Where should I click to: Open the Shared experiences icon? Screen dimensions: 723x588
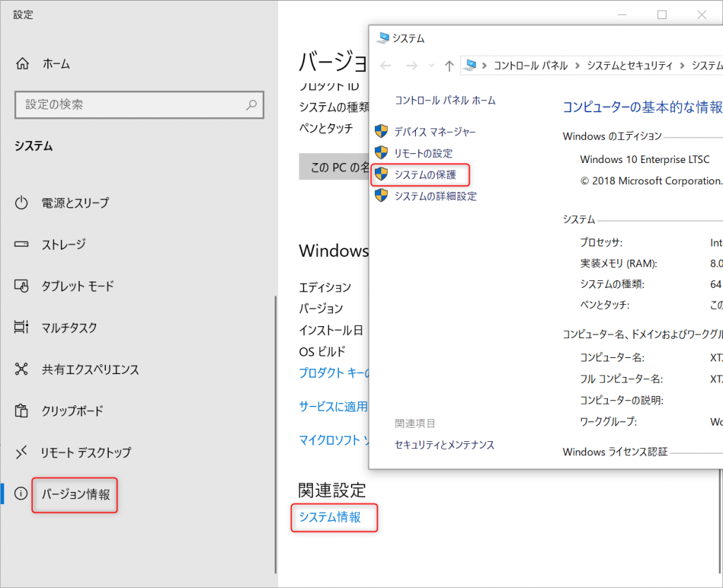(22, 369)
